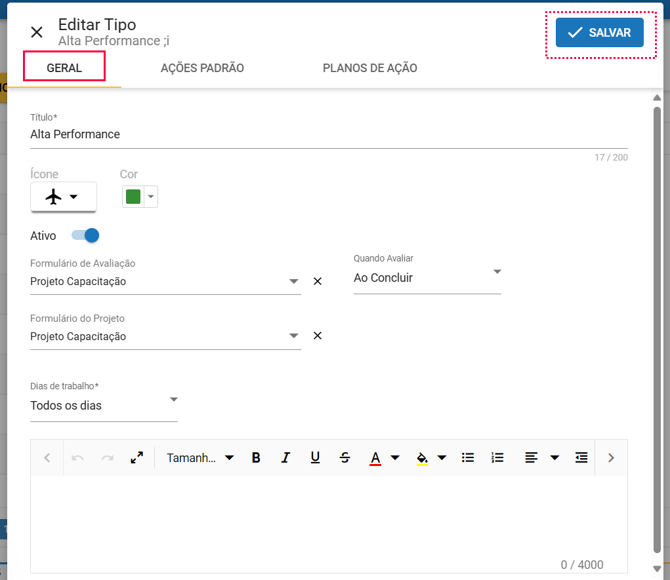Viewport: 670px width, 580px height.
Task: Open the Formulário do Projeto dropdown
Action: 165,336
